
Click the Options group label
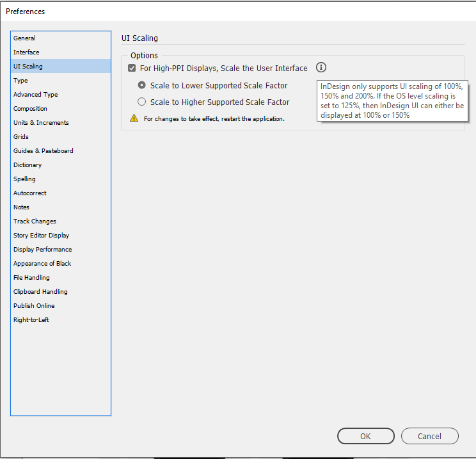click(x=144, y=55)
